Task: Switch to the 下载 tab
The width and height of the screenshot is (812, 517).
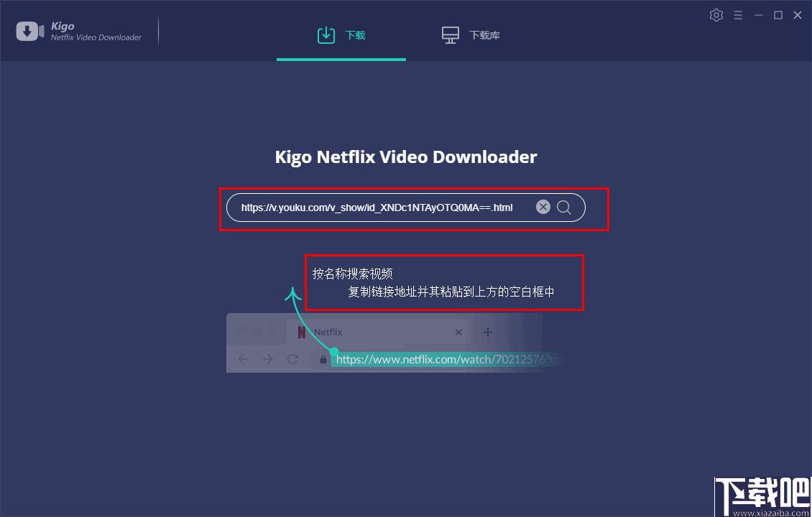Action: point(341,35)
